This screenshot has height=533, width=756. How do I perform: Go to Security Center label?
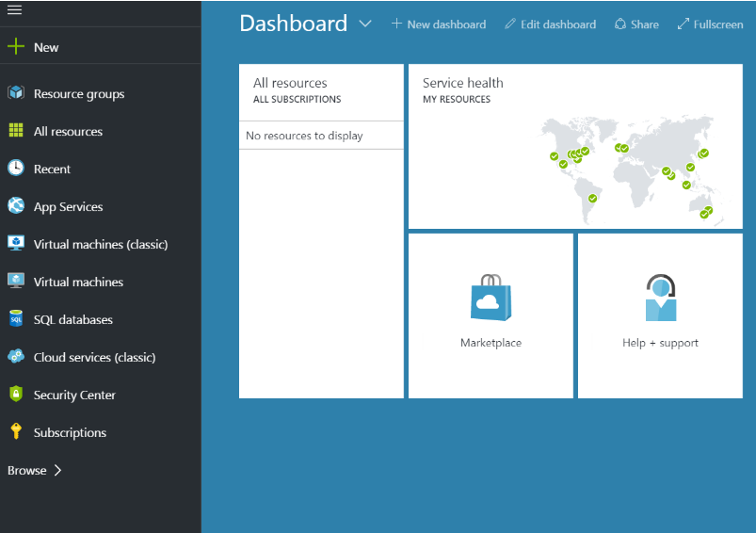(74, 395)
